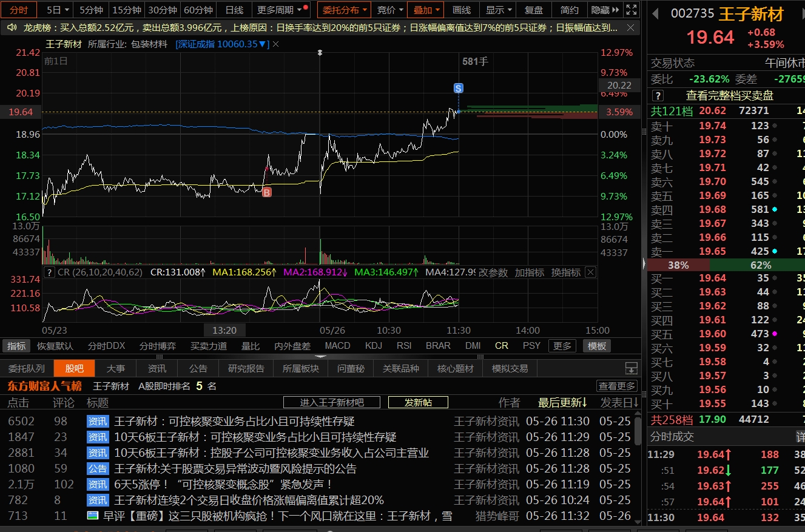Click the 资讯 tag icon on 6502 row
805x532 pixels.
point(98,421)
